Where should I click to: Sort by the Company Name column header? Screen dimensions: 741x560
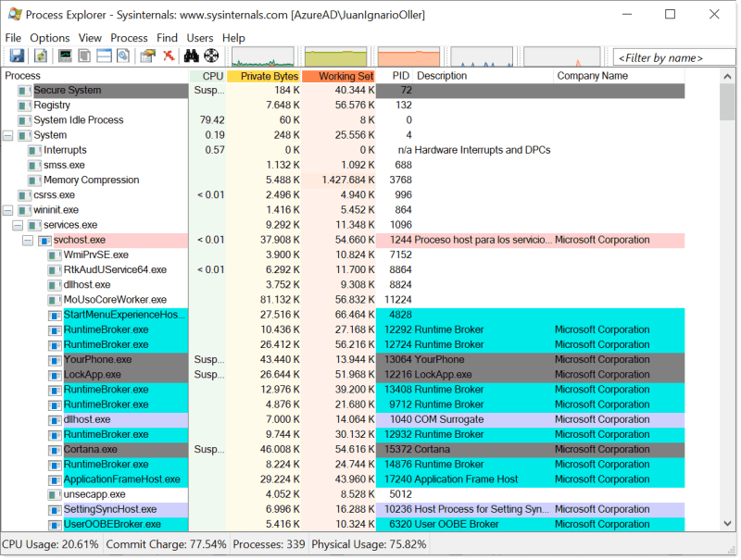pyautogui.click(x=619, y=76)
